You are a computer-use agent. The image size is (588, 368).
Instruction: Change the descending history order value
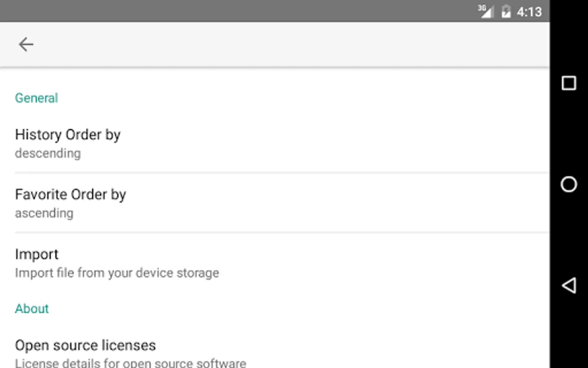48,153
